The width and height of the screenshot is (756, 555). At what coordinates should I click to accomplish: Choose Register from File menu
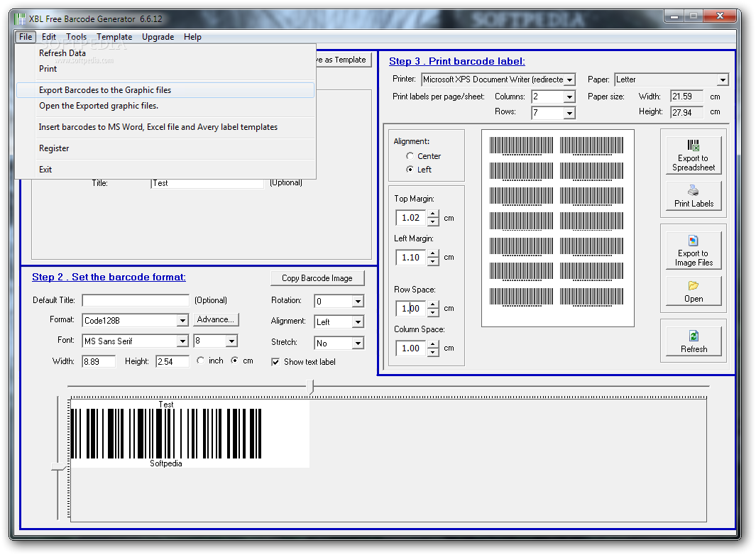pyautogui.click(x=165, y=148)
